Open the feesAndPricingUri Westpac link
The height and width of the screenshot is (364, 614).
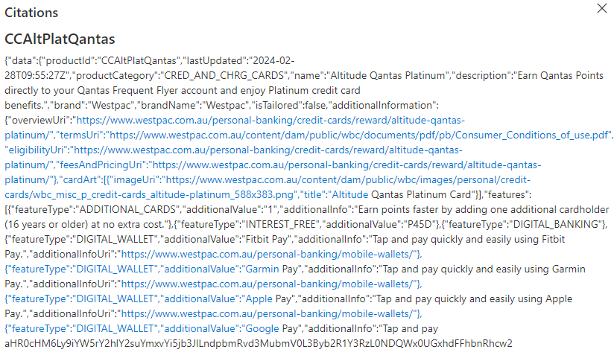click(x=346, y=165)
